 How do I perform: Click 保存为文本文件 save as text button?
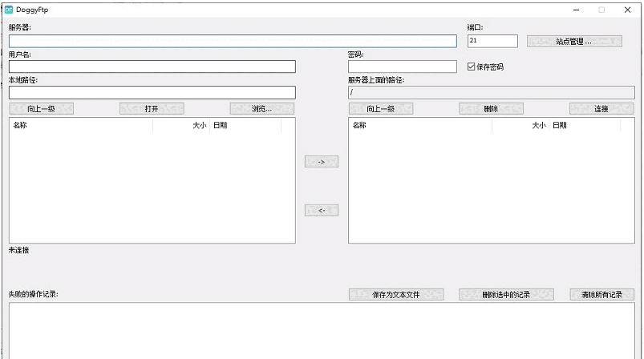(396, 295)
